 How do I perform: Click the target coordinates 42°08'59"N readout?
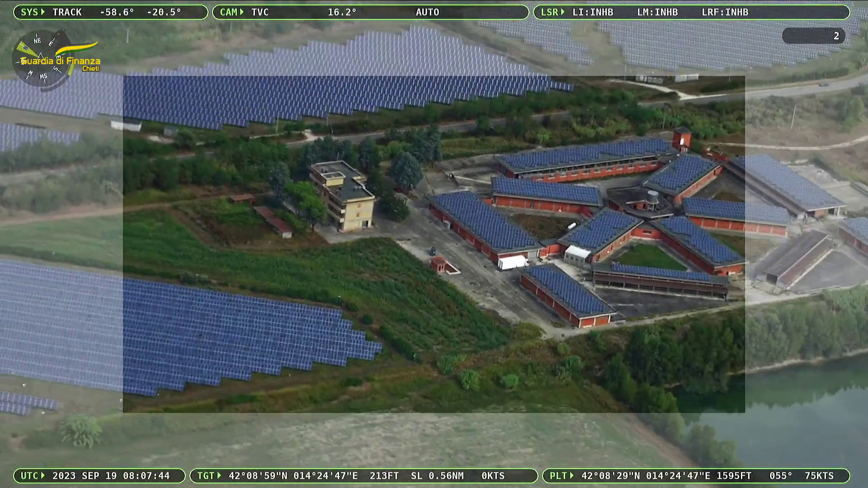tap(258, 476)
